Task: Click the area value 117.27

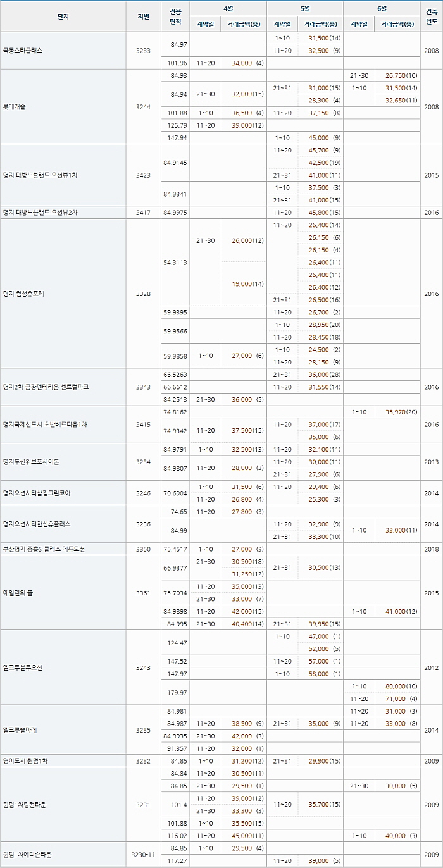Action: [x=177, y=861]
